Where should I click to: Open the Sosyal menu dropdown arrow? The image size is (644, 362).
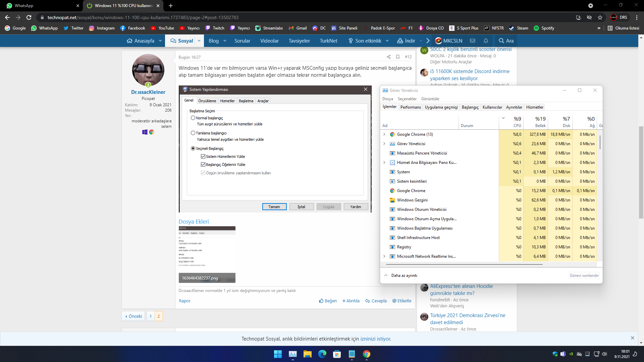[199, 41]
